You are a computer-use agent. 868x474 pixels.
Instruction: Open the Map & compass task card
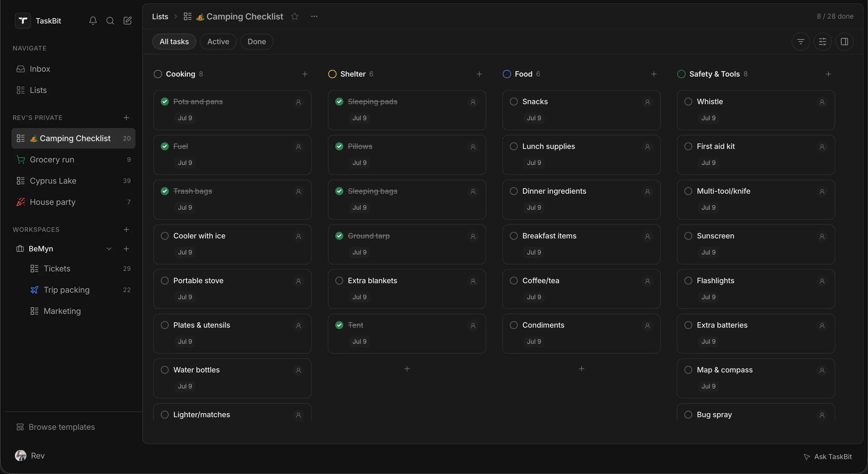click(x=756, y=378)
